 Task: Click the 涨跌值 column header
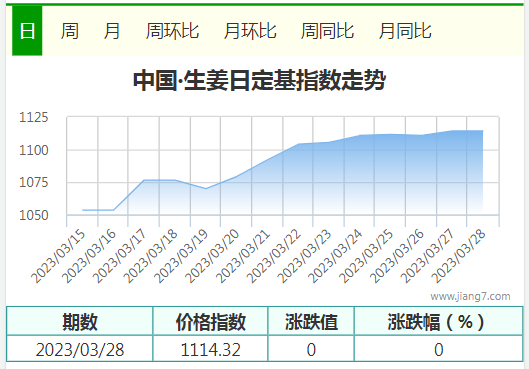point(311,321)
